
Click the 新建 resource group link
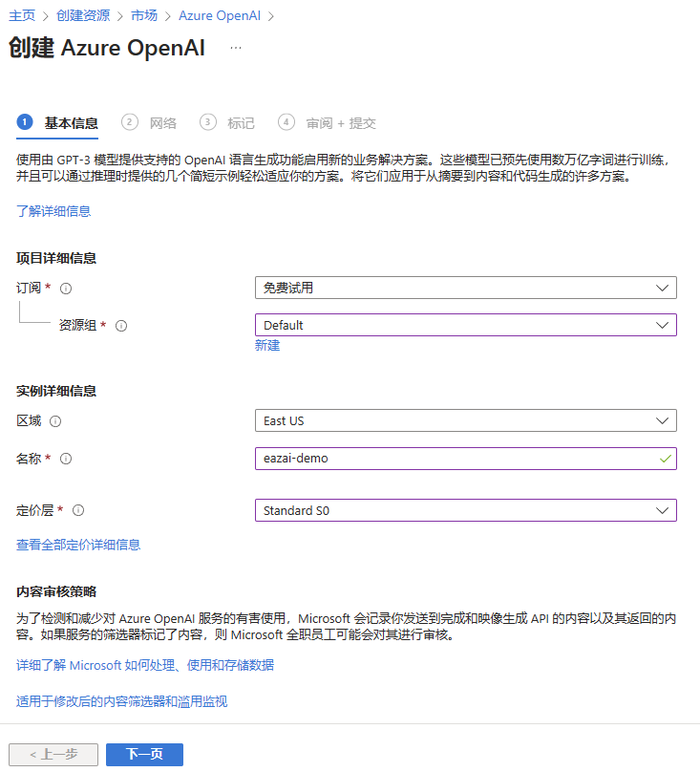pos(267,346)
